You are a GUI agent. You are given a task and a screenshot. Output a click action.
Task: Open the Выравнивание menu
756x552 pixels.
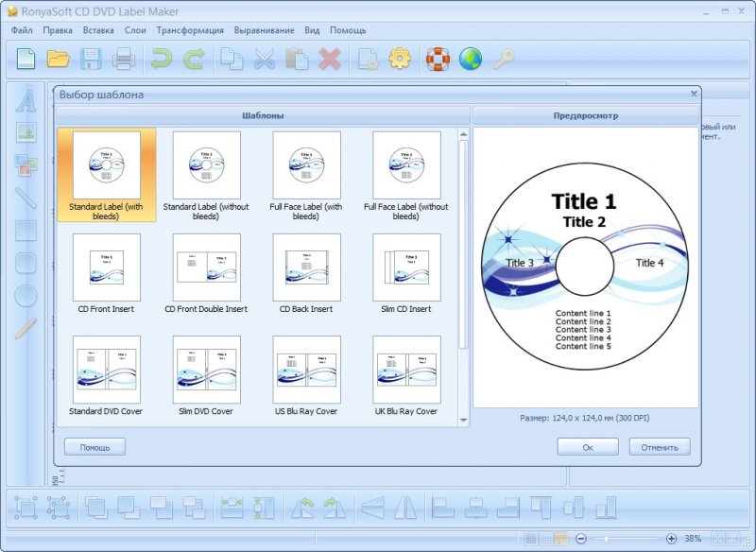tap(265, 30)
